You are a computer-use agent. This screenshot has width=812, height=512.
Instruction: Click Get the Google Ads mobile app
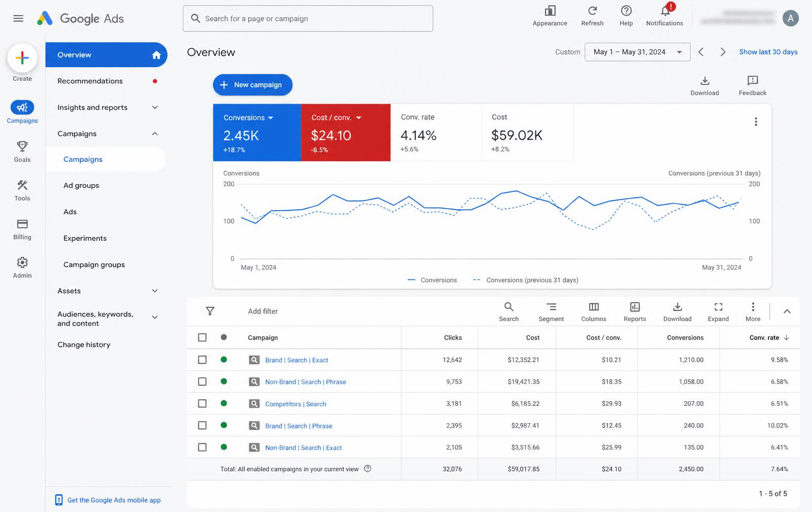coord(114,500)
